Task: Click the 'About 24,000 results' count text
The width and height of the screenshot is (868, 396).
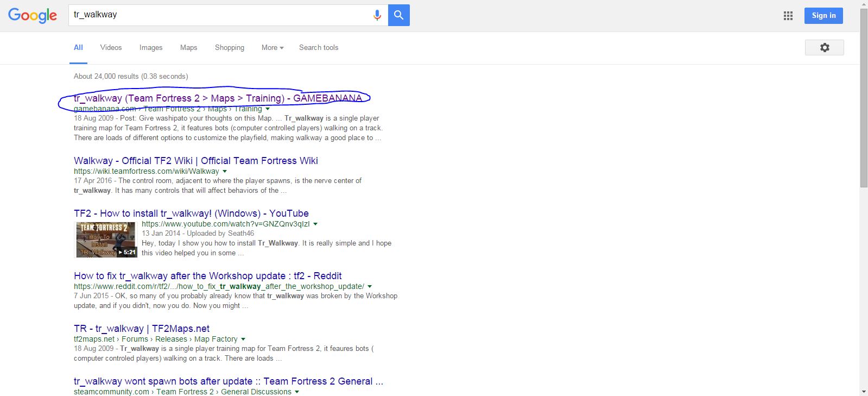Action: pos(131,77)
